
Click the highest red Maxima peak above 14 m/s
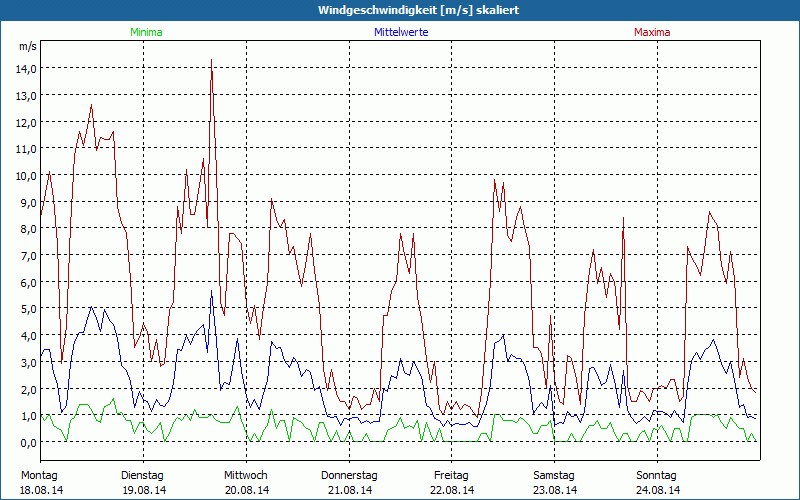click(211, 61)
